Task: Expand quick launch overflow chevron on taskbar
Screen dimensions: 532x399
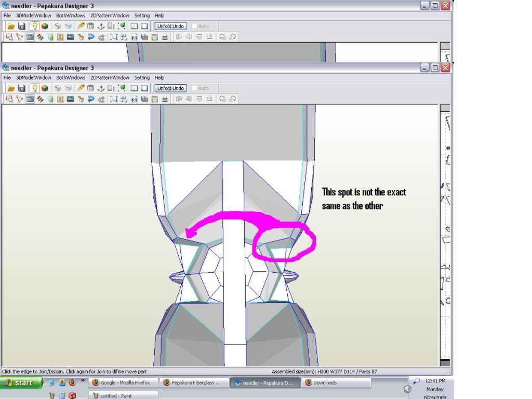Action: coord(83,380)
